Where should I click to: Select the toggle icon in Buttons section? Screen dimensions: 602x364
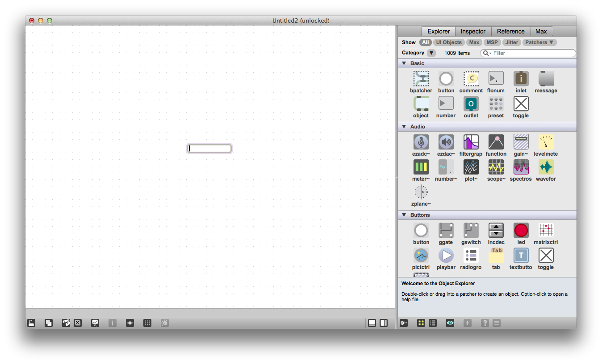(546, 256)
